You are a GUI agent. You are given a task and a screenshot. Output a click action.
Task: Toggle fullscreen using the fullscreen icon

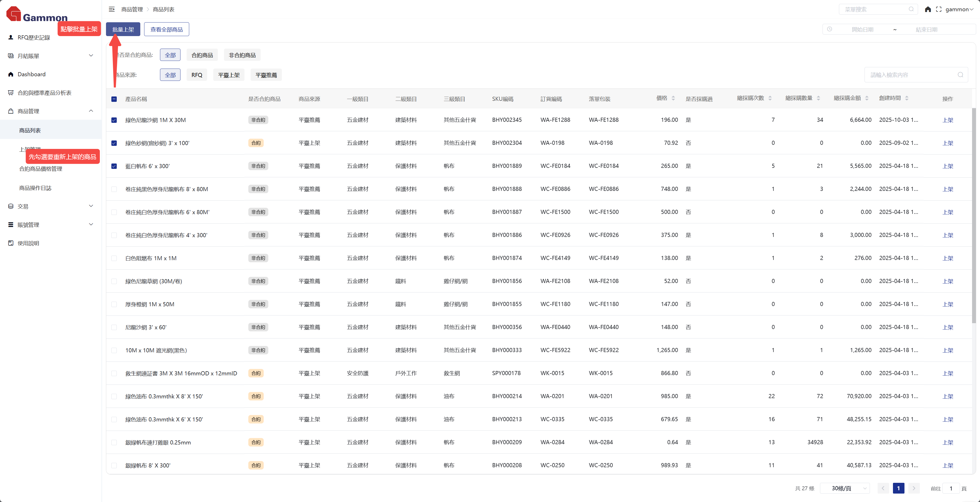[x=939, y=9]
